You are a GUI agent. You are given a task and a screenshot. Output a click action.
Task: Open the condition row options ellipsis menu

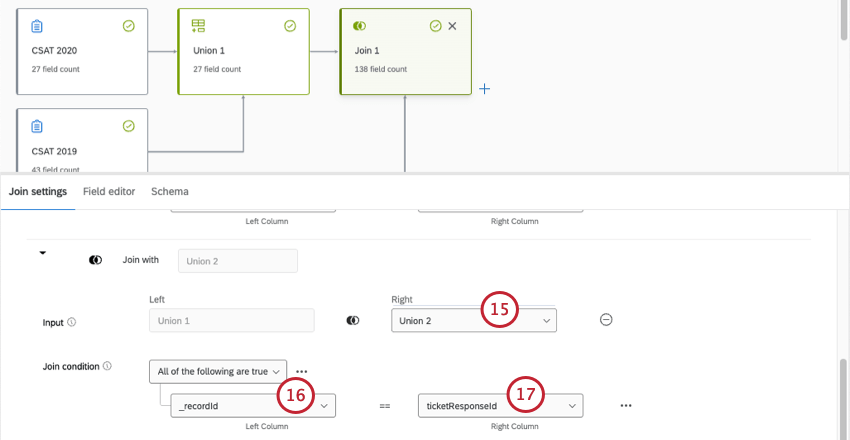[x=626, y=406]
